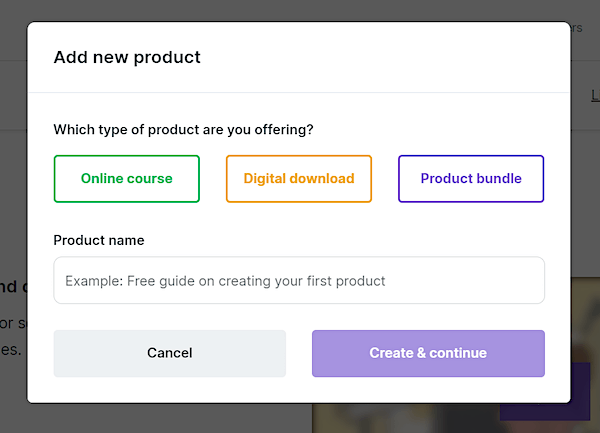The image size is (600, 433).
Task: Click the Create & continue button
Action: (428, 353)
